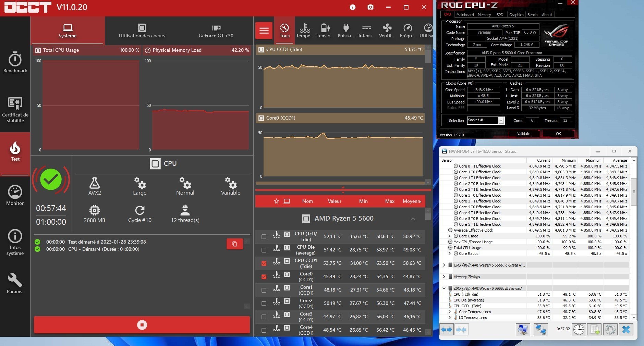The image size is (644, 346).
Task: Open the red hamburger menu button
Action: coord(264,31)
